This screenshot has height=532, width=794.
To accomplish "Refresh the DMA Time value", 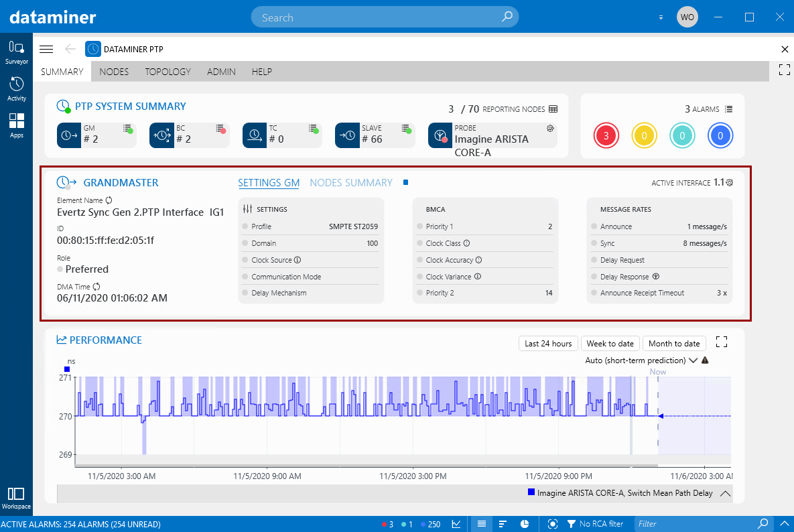I will (x=96, y=287).
